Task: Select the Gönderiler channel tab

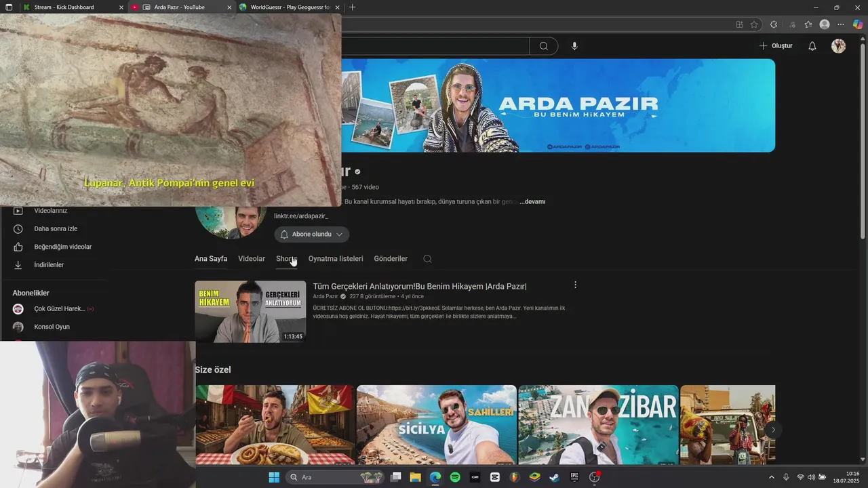Action: pos(391,259)
